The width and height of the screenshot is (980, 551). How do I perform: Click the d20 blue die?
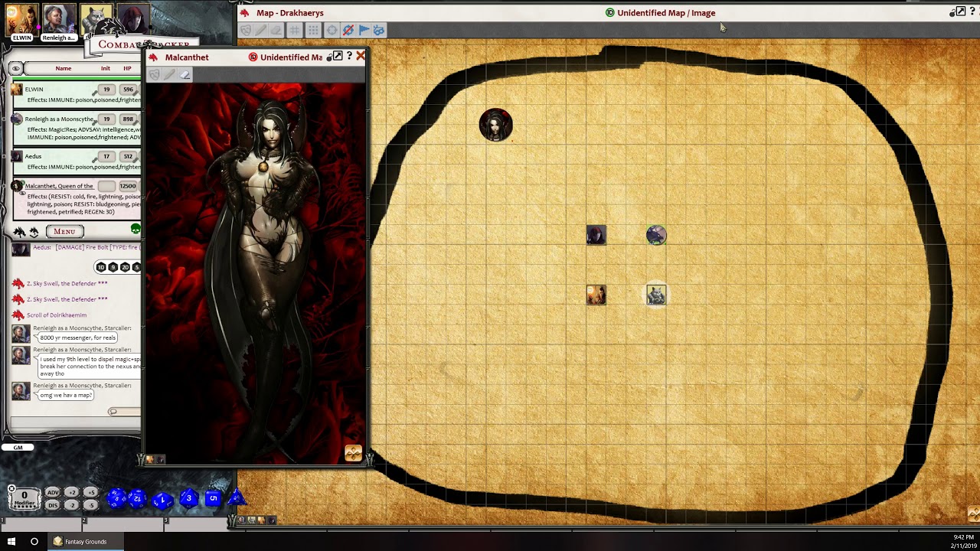point(116,498)
